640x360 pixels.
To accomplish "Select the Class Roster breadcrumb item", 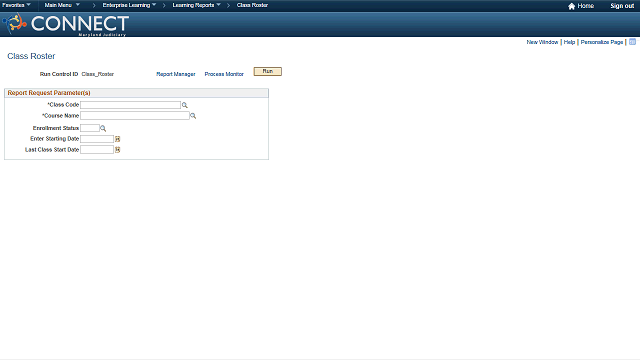I will point(252,5).
